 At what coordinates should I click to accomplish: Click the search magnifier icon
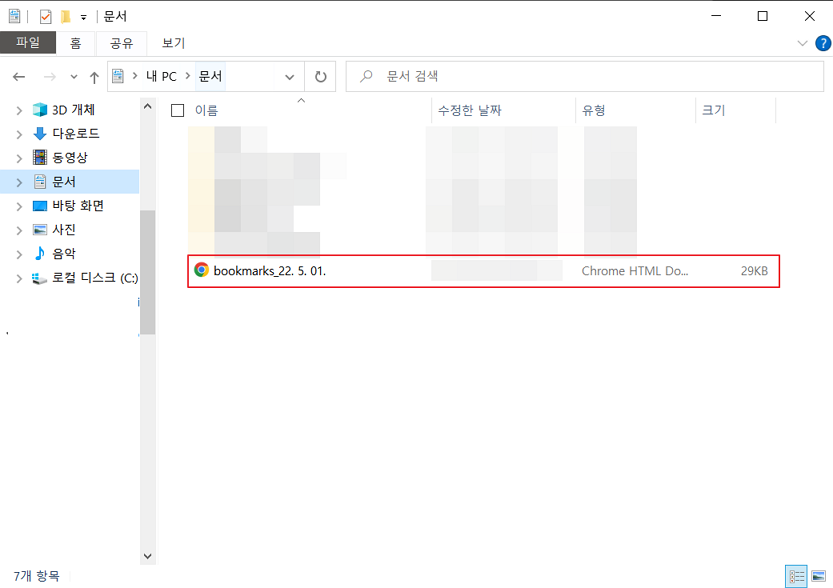[x=364, y=76]
